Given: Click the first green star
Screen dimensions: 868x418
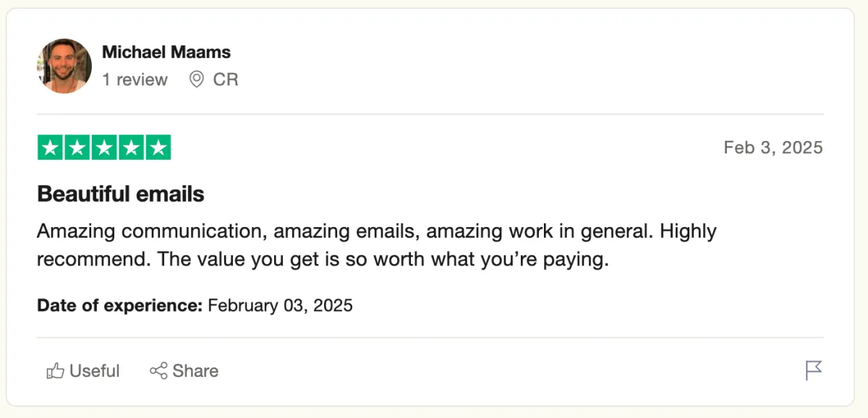Looking at the screenshot, I should click(50, 148).
